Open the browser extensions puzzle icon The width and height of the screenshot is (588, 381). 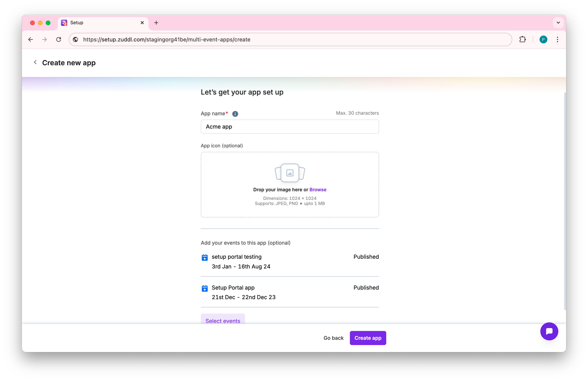click(522, 39)
